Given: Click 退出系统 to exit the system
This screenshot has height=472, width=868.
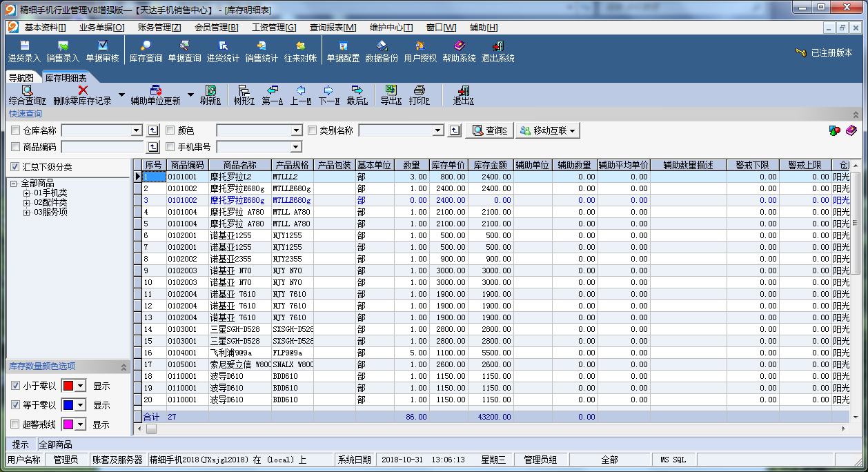Looking at the screenshot, I should point(498,52).
